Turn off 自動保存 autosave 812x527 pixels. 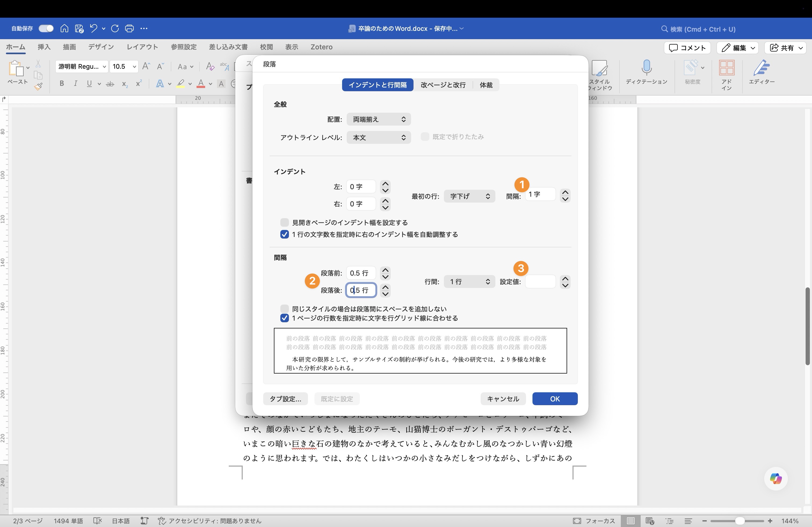click(x=46, y=28)
